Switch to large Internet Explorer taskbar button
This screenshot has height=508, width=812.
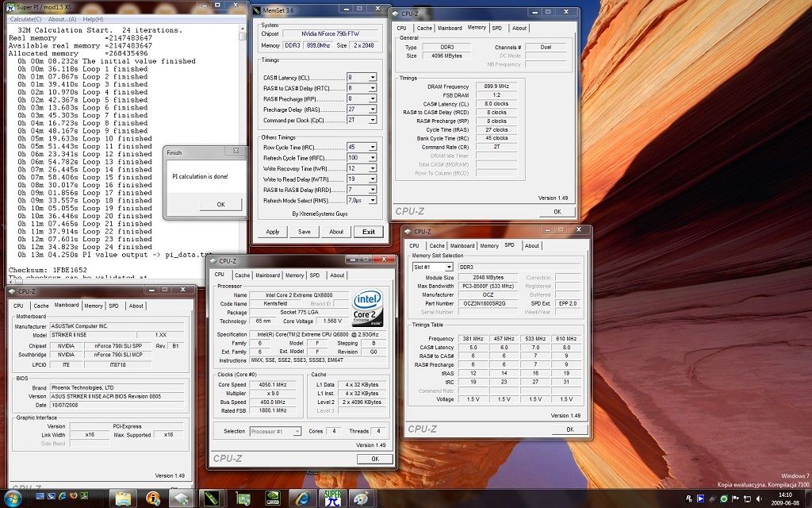tap(302, 498)
